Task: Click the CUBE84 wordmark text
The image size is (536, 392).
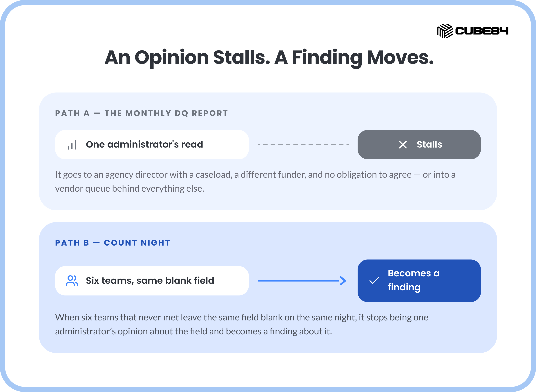Action: pos(482,31)
